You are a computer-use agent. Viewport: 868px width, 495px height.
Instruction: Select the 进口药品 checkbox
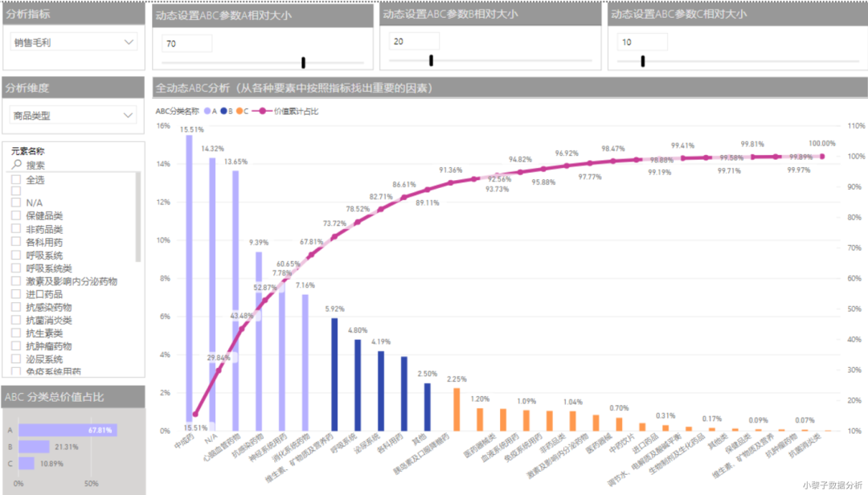coord(16,294)
